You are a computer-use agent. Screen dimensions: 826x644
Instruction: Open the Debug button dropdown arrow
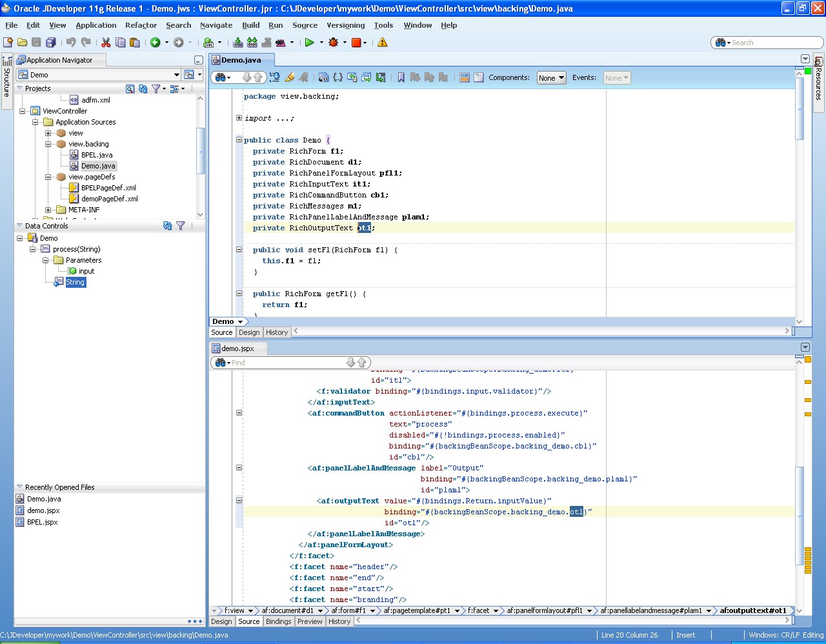pos(345,43)
